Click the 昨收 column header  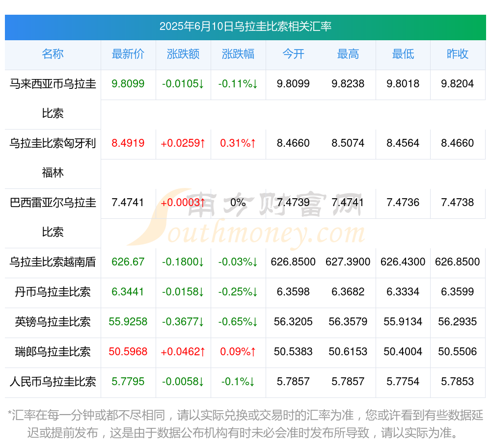[x=458, y=54]
